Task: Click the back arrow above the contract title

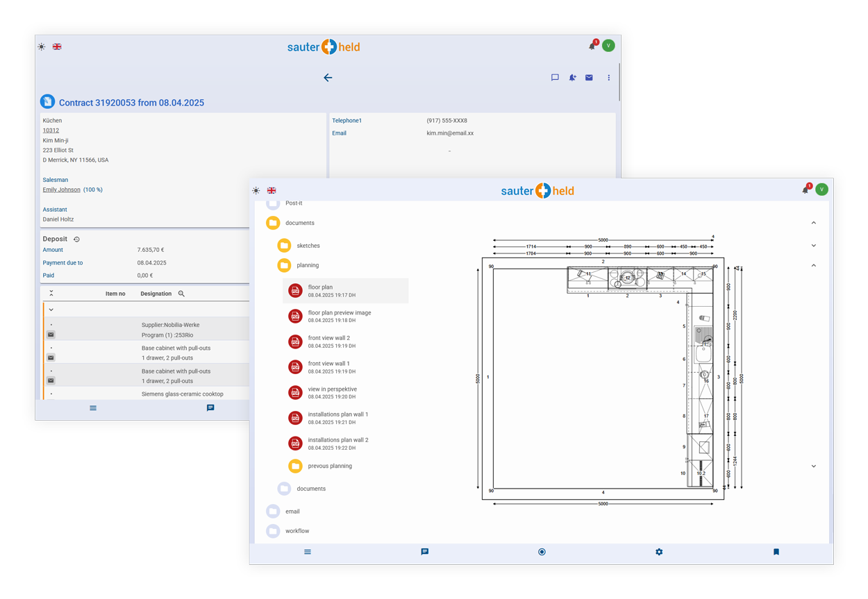Action: point(328,78)
